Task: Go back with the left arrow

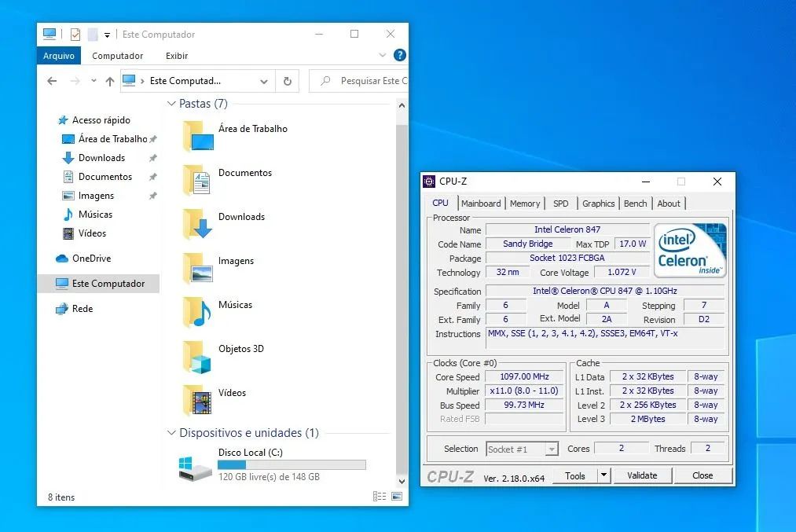Action: (x=52, y=81)
